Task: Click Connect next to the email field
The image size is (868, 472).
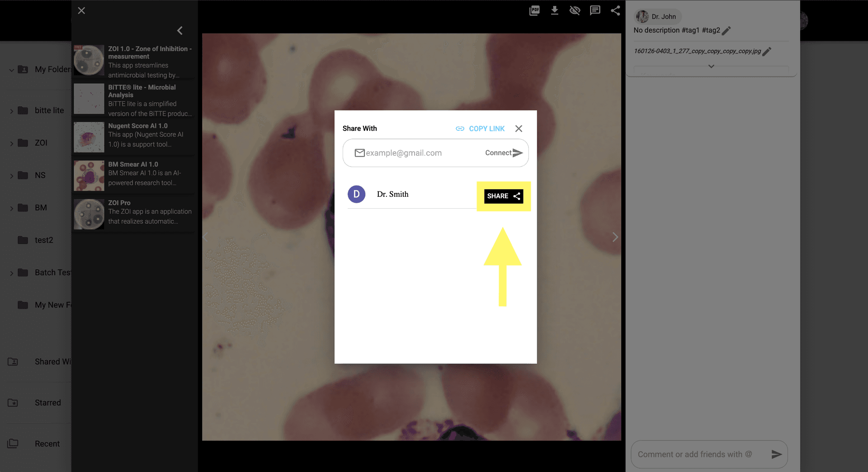Action: tap(500, 153)
